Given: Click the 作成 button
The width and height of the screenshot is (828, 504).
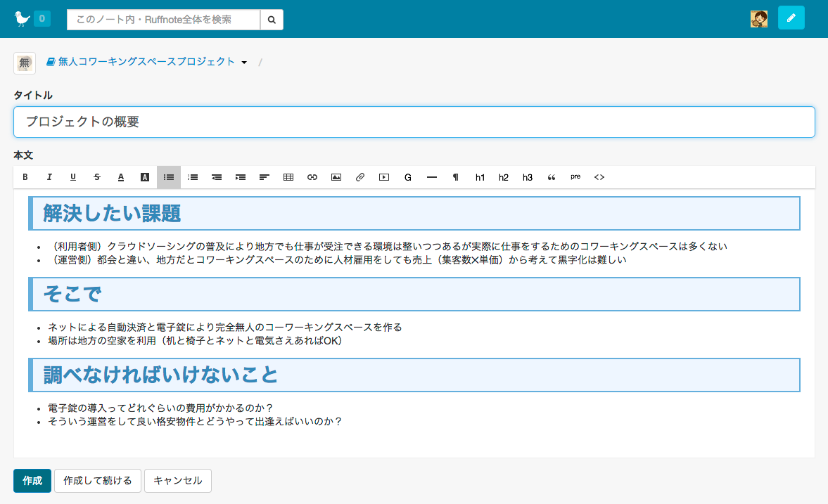Looking at the screenshot, I should (x=32, y=481).
